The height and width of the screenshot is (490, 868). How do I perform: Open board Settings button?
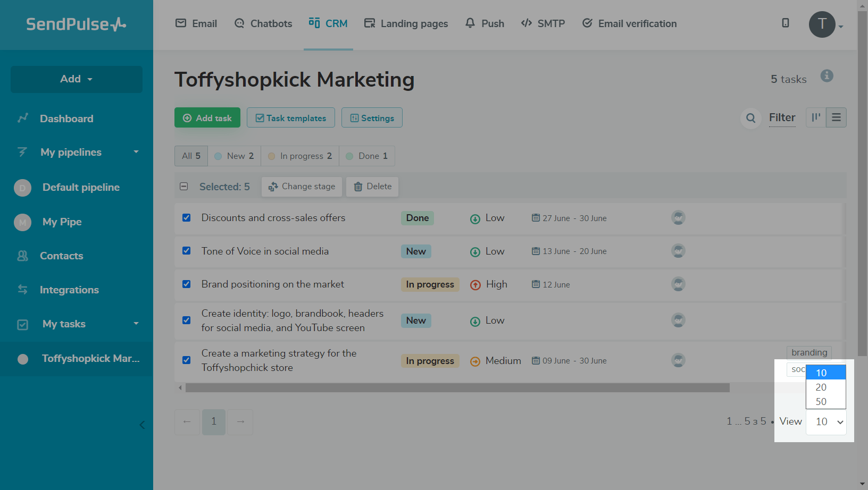[x=372, y=118]
